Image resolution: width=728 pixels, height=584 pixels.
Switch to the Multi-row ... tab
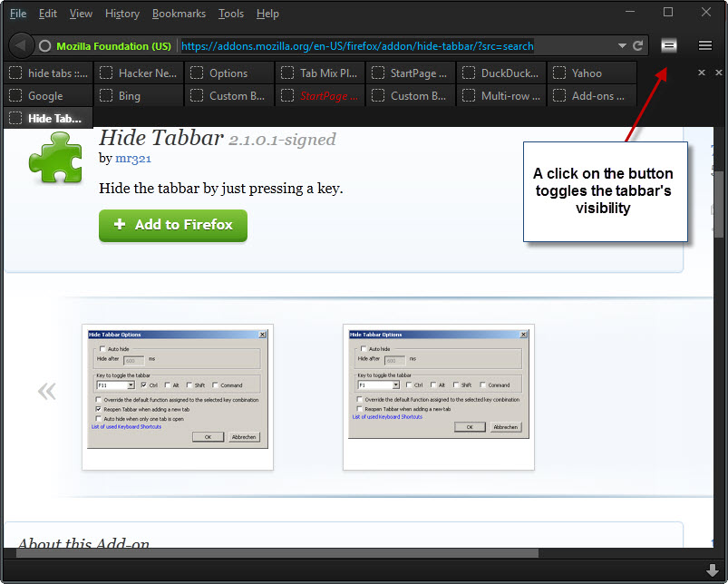pyautogui.click(x=501, y=95)
